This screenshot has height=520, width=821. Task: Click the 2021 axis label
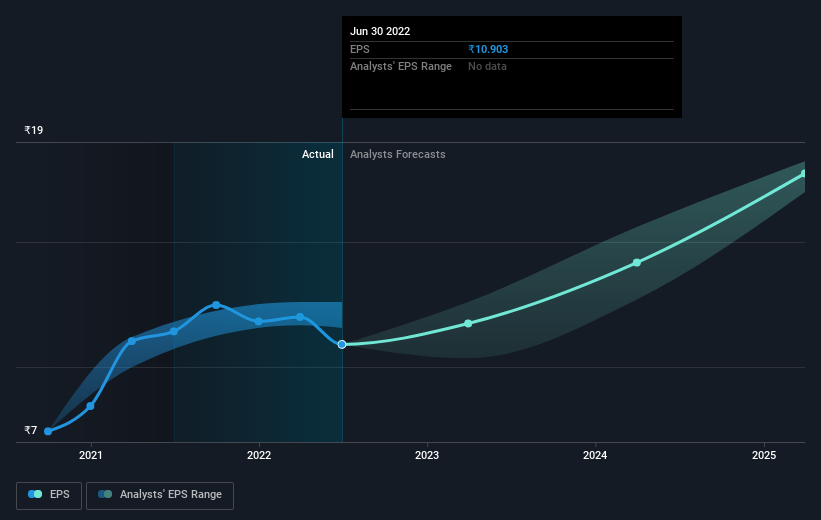click(91, 456)
